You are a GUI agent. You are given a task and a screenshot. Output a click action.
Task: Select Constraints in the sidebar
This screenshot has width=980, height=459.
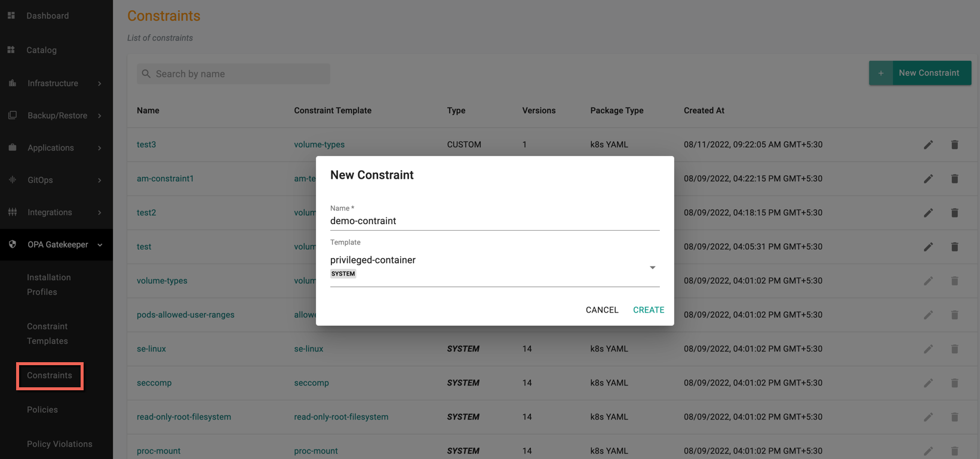[x=50, y=375]
